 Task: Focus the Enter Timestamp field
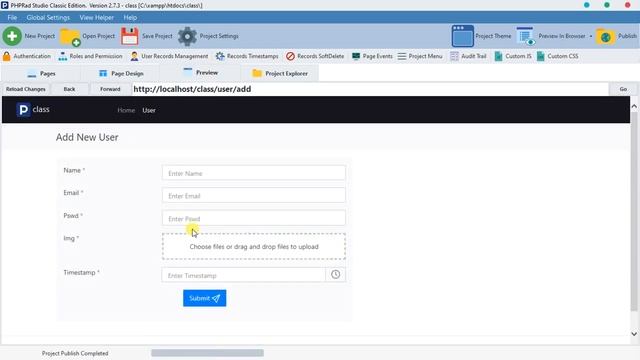coord(244,275)
